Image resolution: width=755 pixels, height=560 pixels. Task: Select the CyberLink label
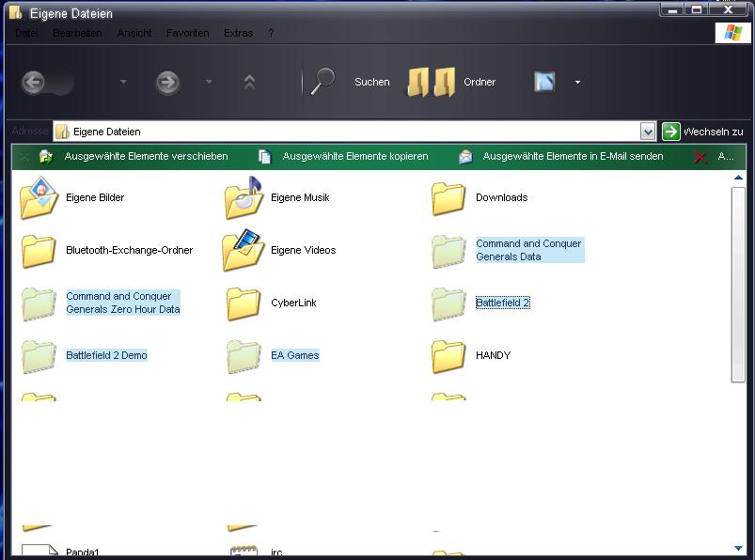pyautogui.click(x=293, y=303)
